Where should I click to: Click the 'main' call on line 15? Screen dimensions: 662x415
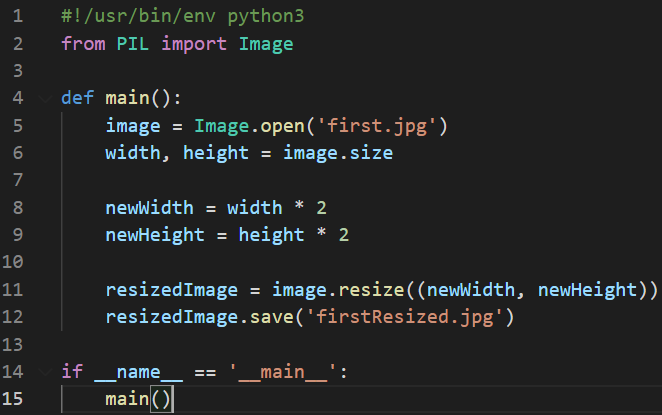pos(128,399)
